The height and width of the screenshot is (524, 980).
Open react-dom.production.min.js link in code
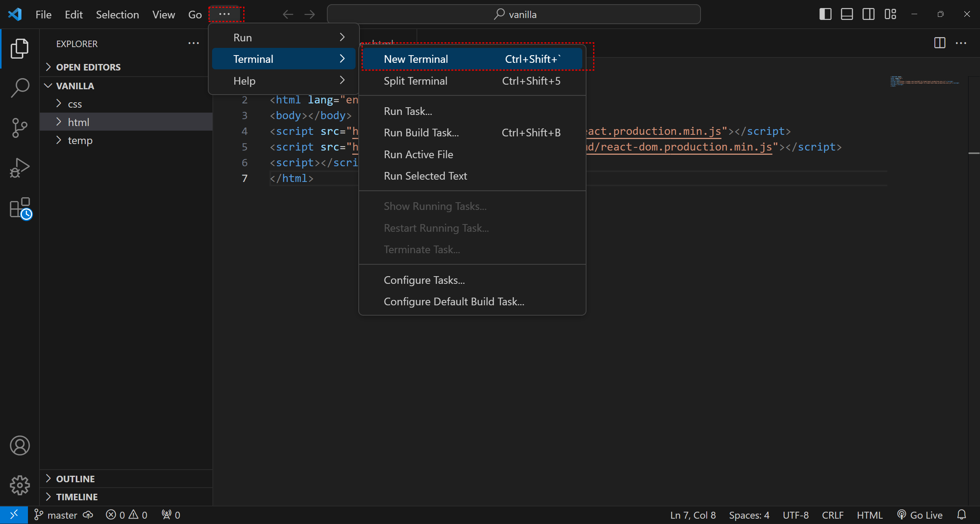pyautogui.click(x=679, y=147)
